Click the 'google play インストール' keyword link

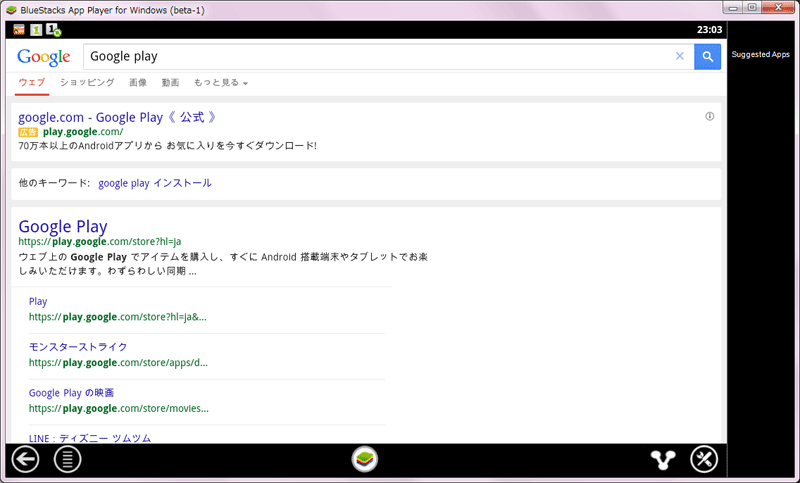coord(155,183)
